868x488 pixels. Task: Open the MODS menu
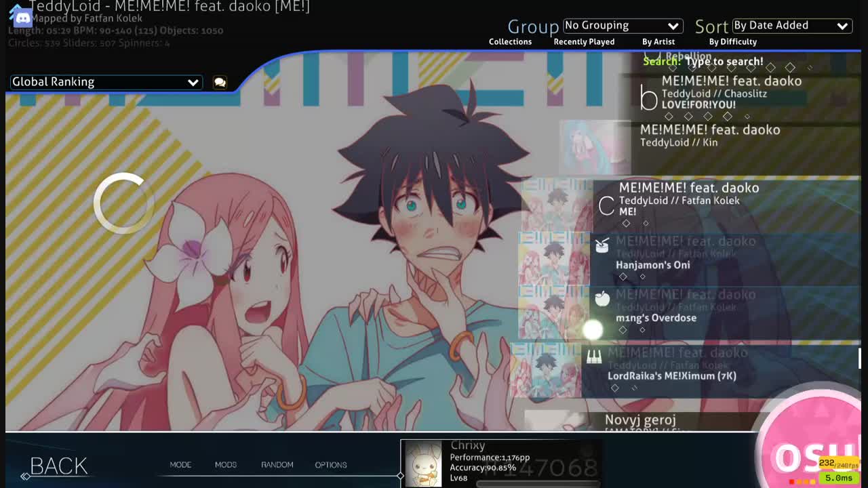226,465
